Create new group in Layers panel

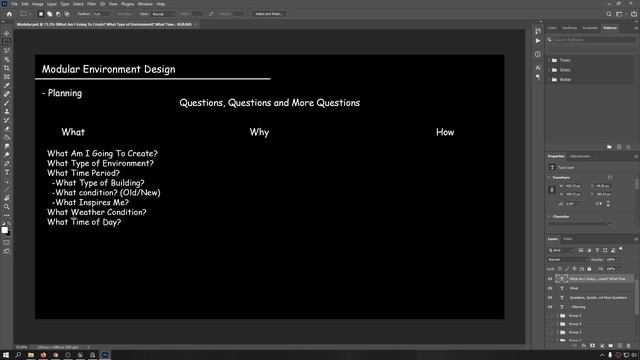[x=611, y=346]
